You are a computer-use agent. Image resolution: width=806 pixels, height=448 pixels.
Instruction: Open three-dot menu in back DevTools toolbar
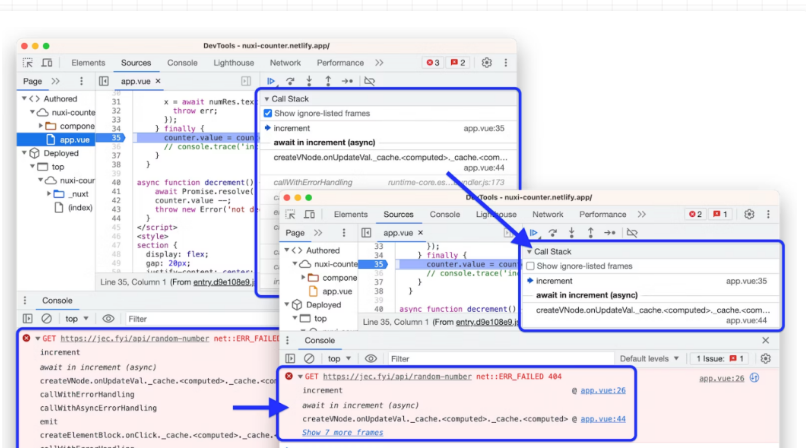coord(506,63)
